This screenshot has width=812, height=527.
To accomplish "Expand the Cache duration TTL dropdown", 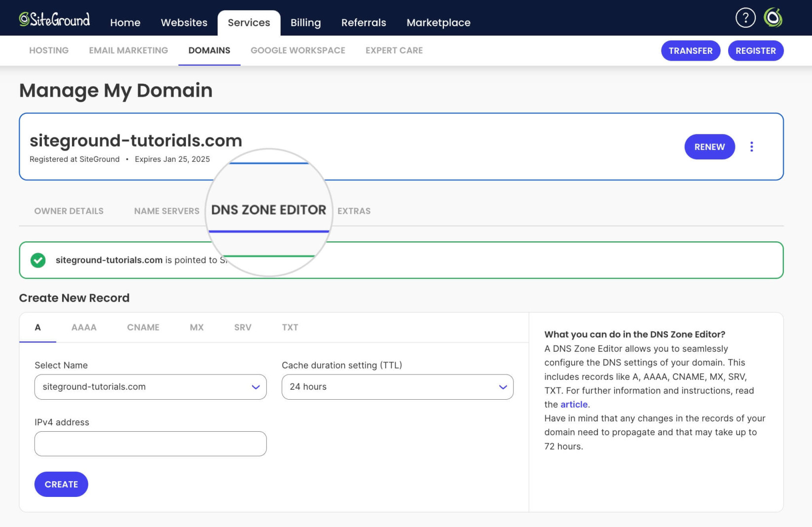I will coord(398,387).
